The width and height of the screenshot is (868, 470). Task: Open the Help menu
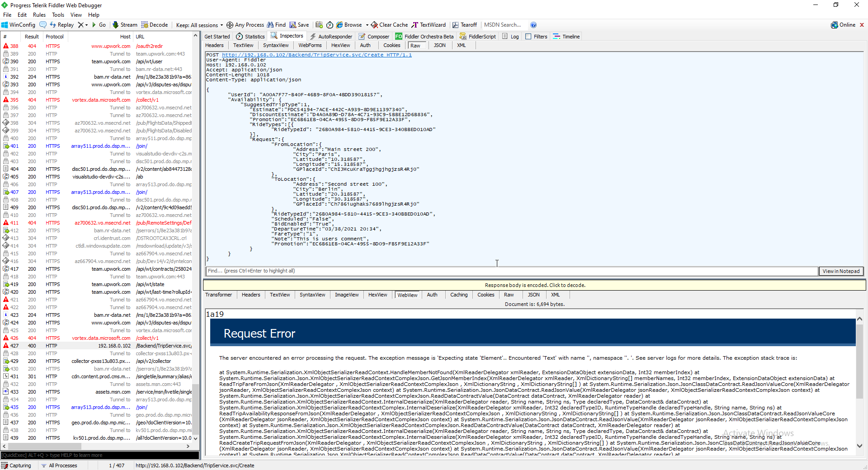coord(94,15)
